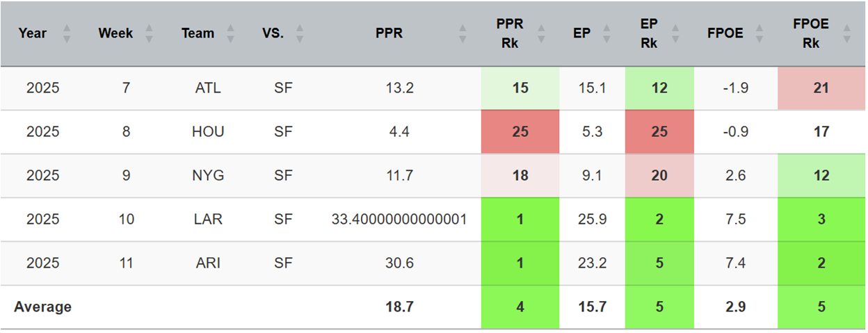Click the Year column sort arrows
This screenshot has width=868, height=333.
[x=67, y=33]
